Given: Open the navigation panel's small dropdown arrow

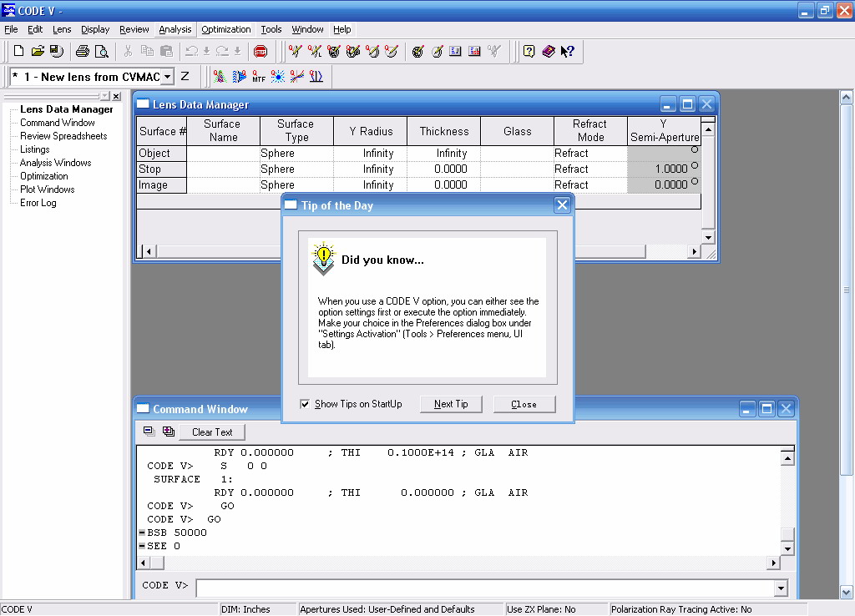Looking at the screenshot, I should tap(104, 97).
